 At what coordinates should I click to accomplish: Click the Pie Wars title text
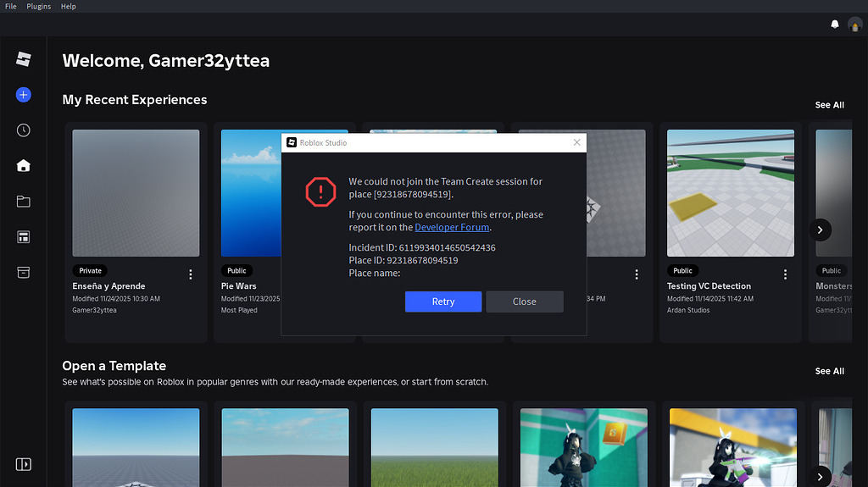click(x=238, y=286)
